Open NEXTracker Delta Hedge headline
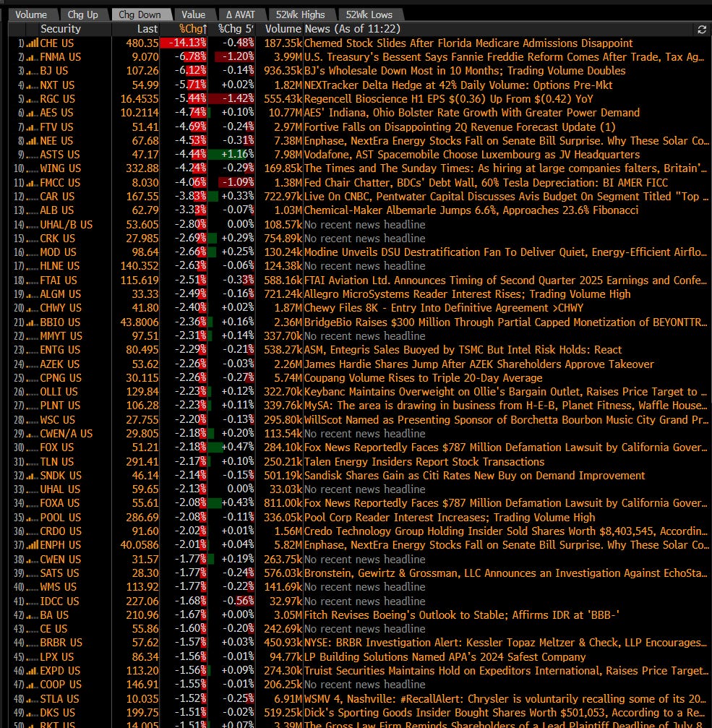The image size is (712, 728). point(458,85)
